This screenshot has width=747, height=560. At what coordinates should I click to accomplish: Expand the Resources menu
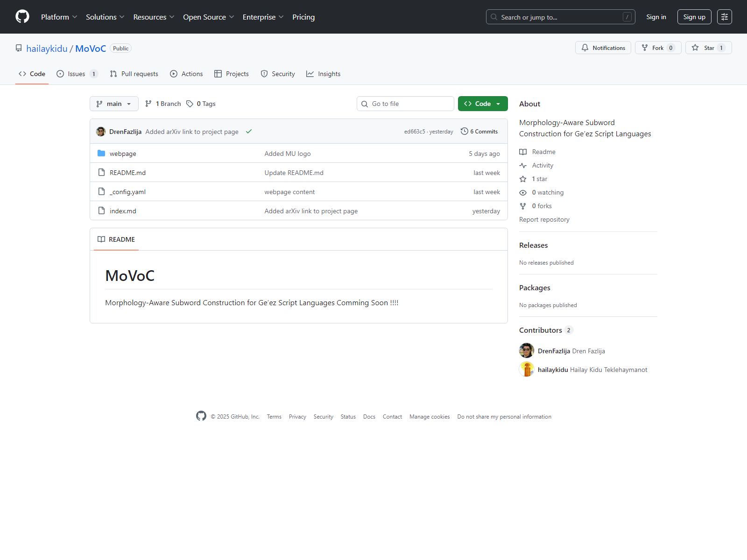point(154,17)
